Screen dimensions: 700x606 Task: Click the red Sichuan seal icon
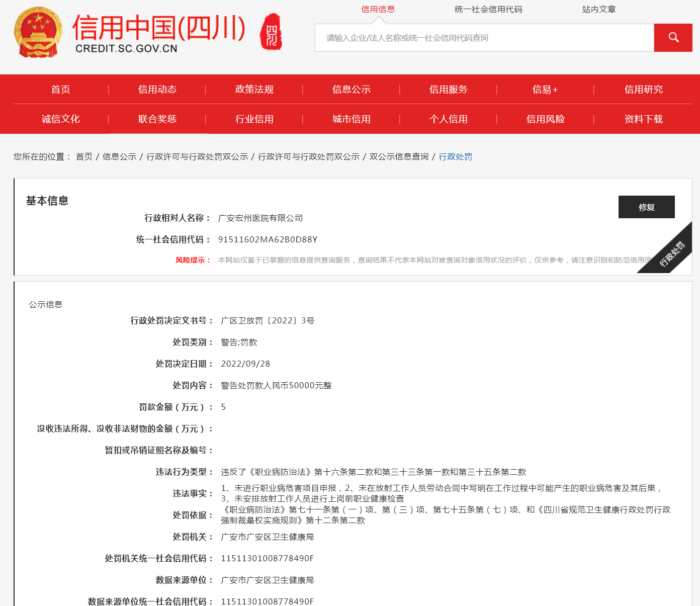(x=271, y=32)
